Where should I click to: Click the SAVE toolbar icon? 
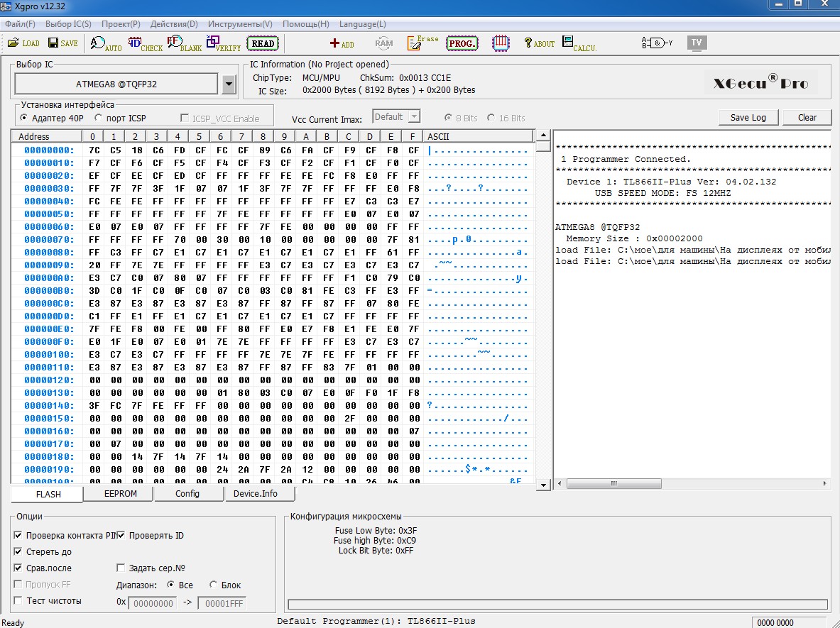(62, 43)
